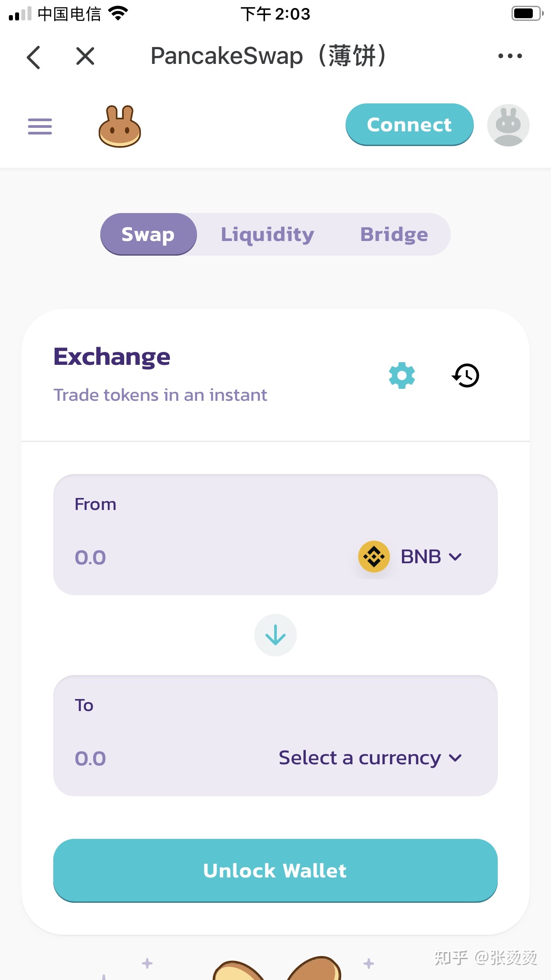The width and height of the screenshot is (551, 980).
Task: Open the grey profile avatar icon
Action: pos(508,125)
